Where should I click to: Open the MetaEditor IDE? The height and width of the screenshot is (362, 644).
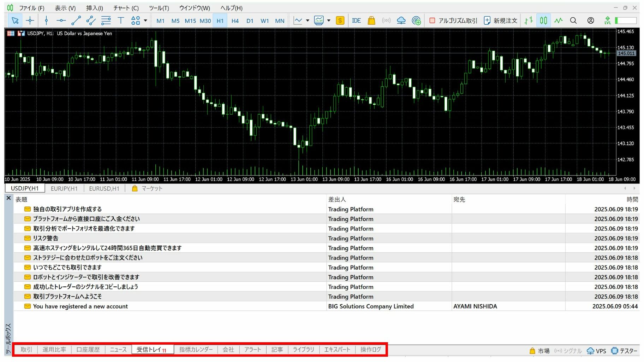(x=356, y=21)
